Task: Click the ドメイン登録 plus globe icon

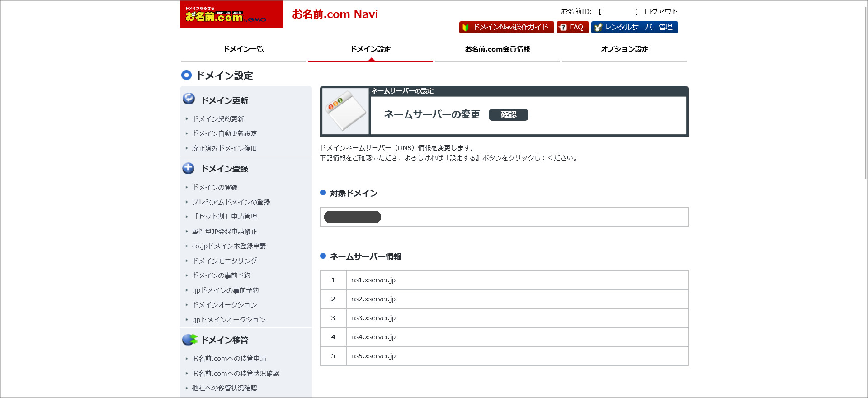Action: point(189,168)
